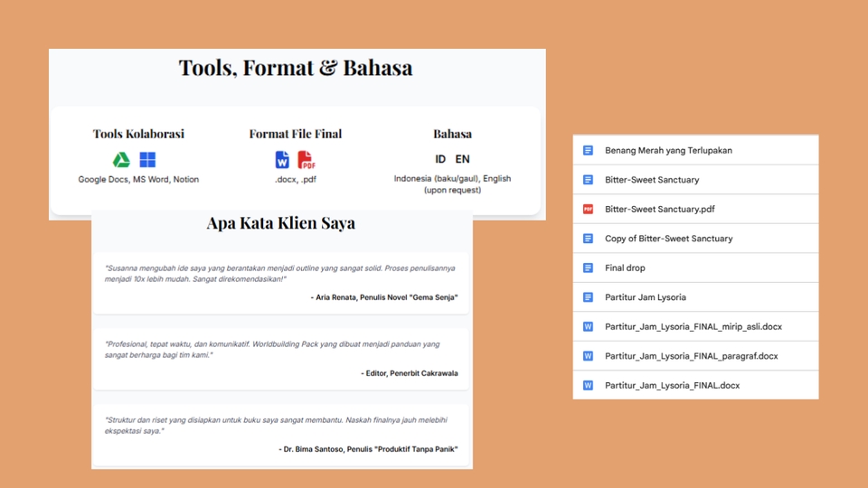868x488 pixels.
Task: Click the Word icon beside Partitur_Jam_Lysoria_FINAL_paragraf.docx
Action: (x=588, y=356)
